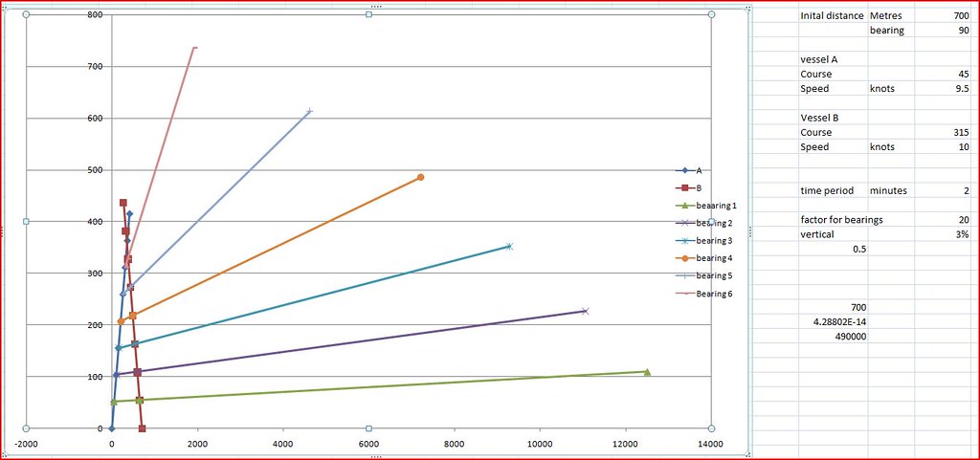This screenshot has height=460, width=980.
Task: Click the triangle end marker of green bearing 1 line
Action: (x=647, y=372)
